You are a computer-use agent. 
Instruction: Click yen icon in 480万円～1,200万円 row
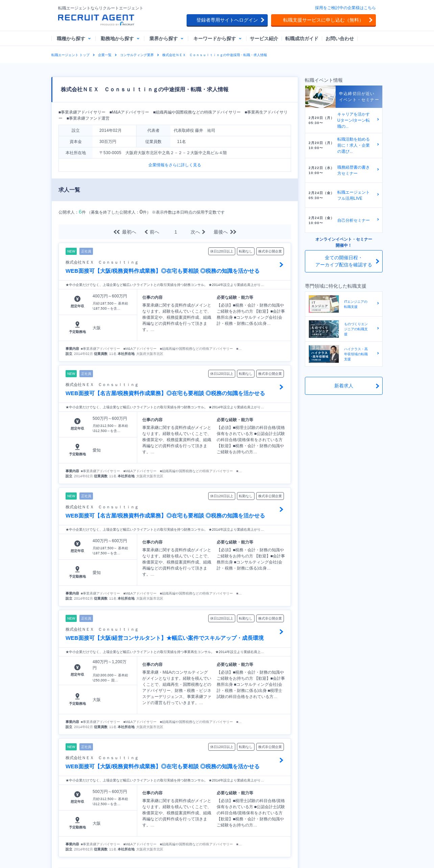[77, 667]
